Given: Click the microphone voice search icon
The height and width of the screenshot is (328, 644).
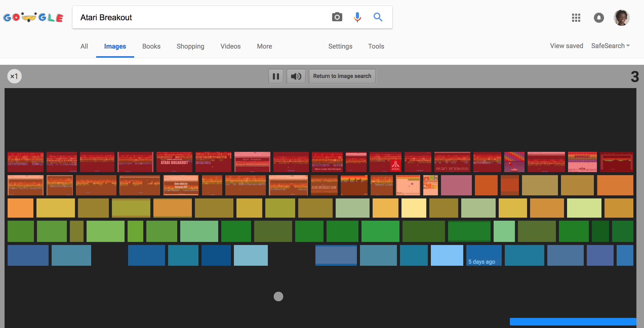Looking at the screenshot, I should pos(357,17).
